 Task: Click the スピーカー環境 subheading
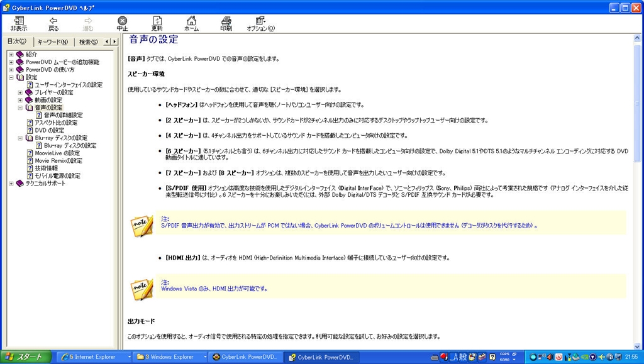(146, 74)
